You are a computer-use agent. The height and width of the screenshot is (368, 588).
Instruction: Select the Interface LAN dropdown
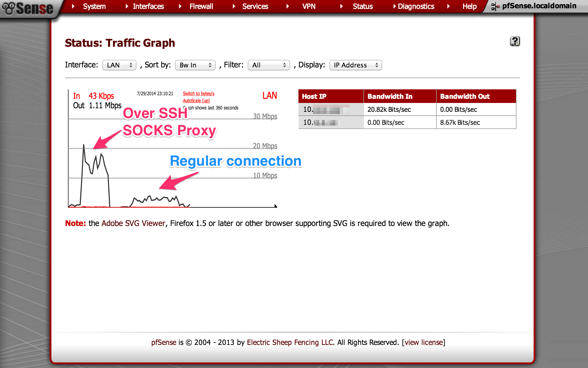(x=118, y=65)
